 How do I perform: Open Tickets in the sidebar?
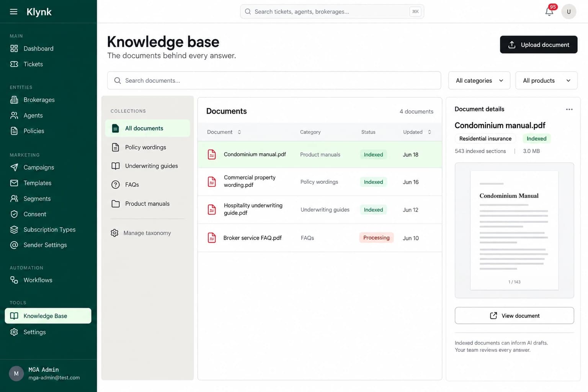pos(48,64)
